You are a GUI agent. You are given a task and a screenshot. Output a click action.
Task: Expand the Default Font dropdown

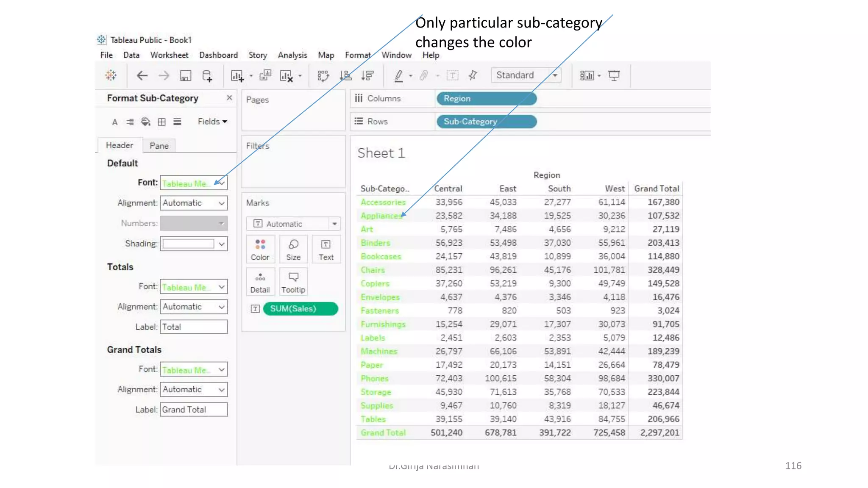[221, 183]
